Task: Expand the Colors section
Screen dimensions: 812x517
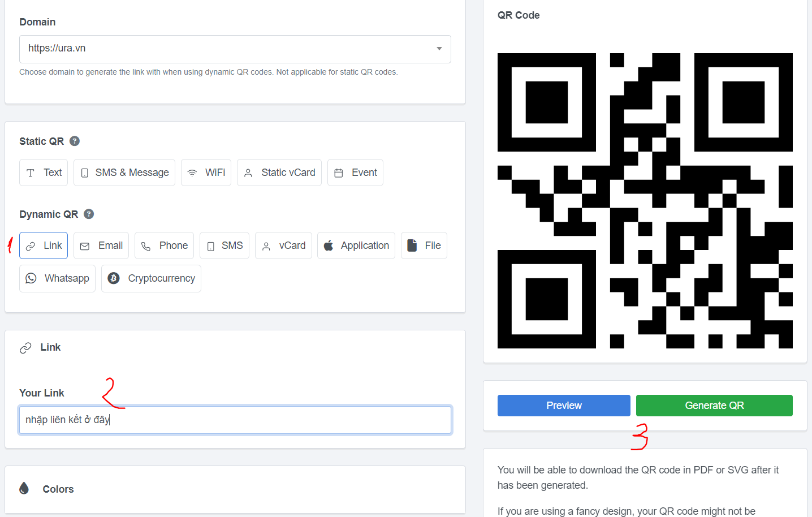Action: tap(58, 489)
